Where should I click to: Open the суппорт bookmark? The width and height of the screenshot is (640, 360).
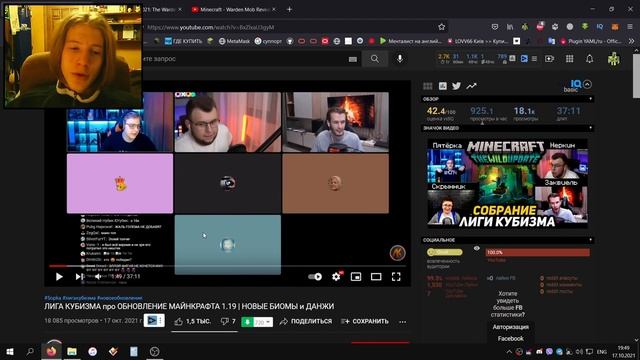268,41
